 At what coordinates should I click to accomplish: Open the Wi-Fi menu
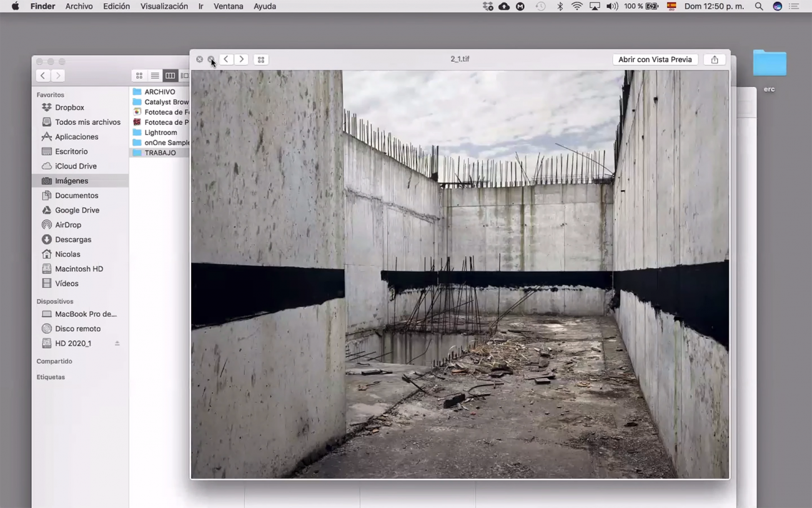click(x=577, y=6)
